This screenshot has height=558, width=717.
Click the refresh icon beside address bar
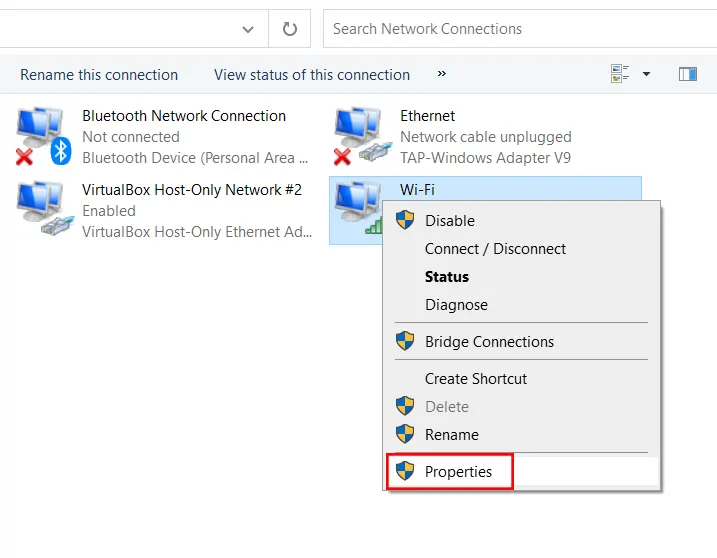coord(289,29)
